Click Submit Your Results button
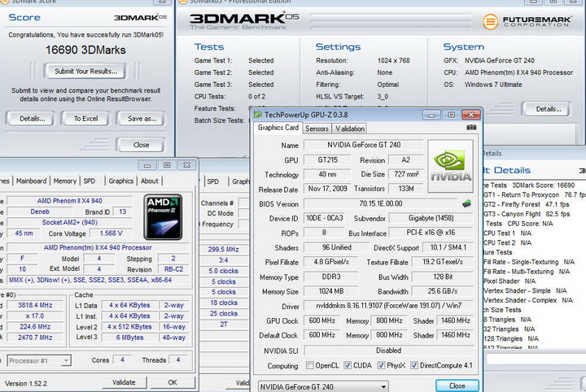 coord(85,71)
